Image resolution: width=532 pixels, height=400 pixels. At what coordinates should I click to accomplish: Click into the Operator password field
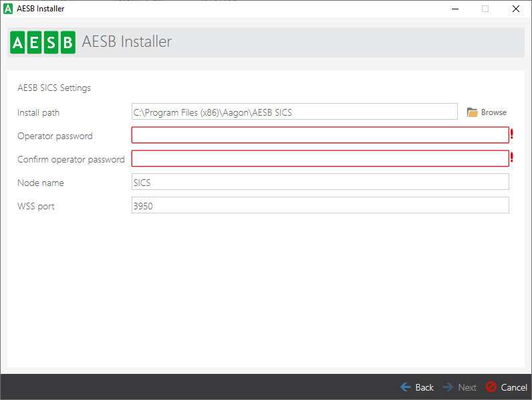(x=320, y=135)
